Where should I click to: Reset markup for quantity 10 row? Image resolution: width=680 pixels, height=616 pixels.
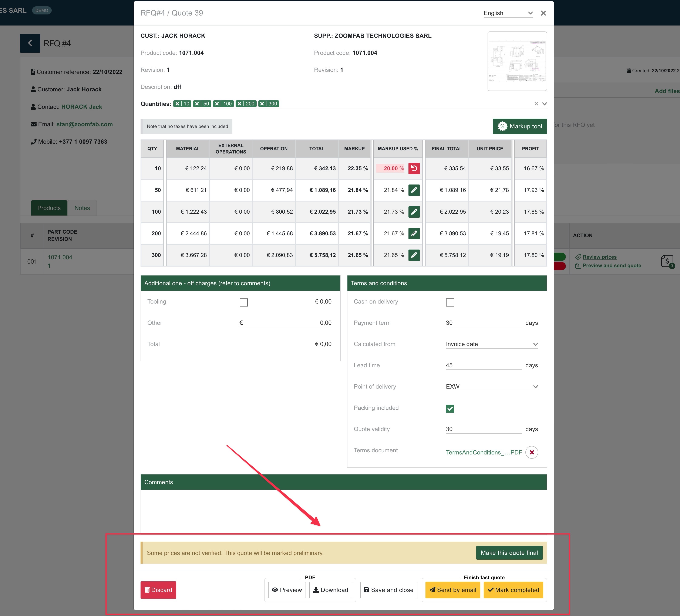pyautogui.click(x=414, y=168)
